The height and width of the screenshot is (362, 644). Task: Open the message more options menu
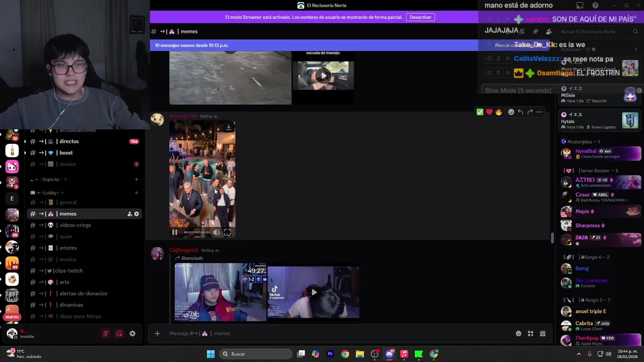click(539, 112)
